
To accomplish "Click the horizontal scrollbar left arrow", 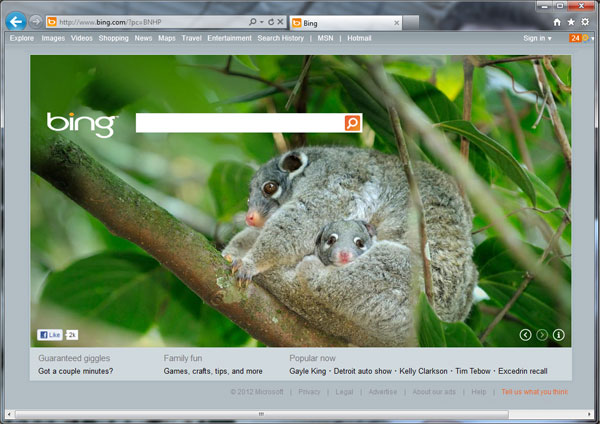I will click(x=9, y=414).
